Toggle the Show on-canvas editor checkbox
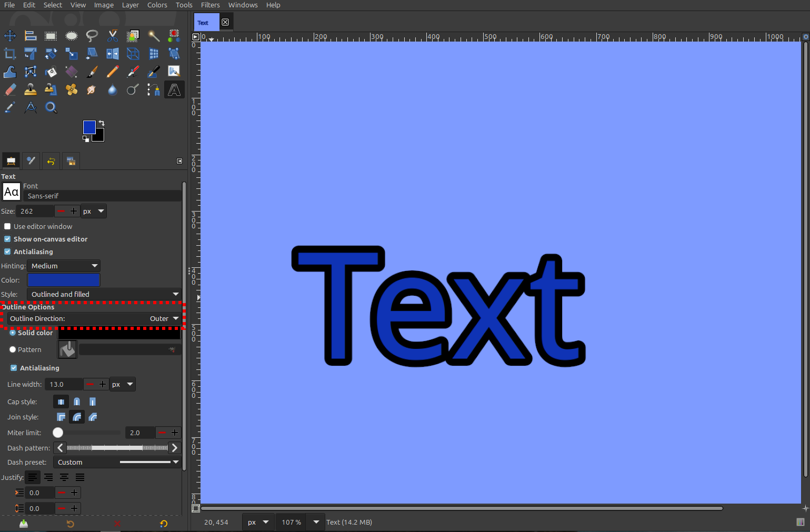Screen dimensions: 810x532 click(x=7, y=239)
